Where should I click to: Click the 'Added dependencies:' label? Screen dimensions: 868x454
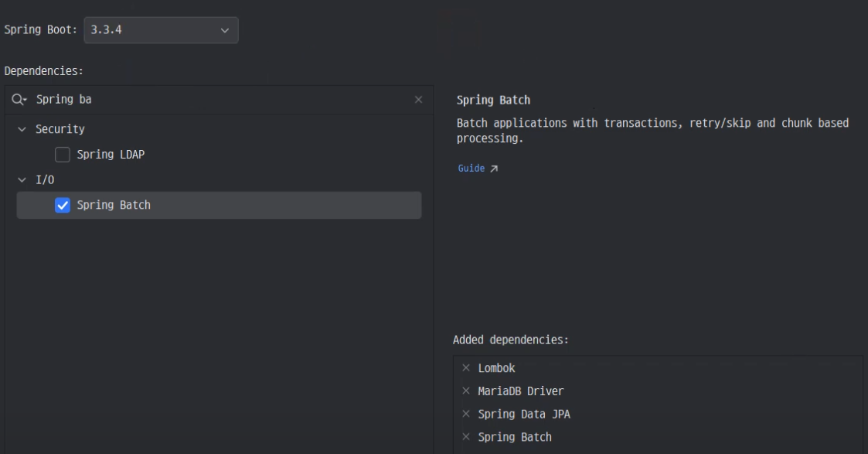(x=510, y=340)
